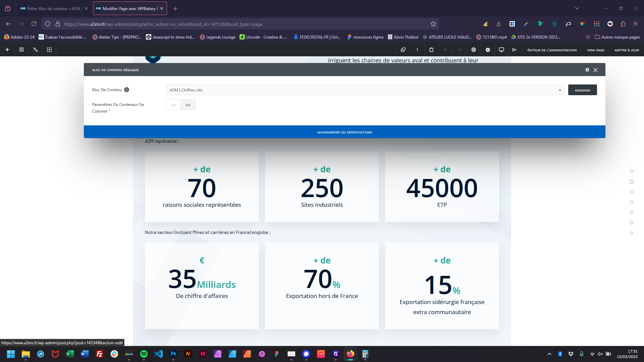Launch Photoshop from the taskbar
The height and width of the screenshot is (362, 644).
click(x=173, y=354)
